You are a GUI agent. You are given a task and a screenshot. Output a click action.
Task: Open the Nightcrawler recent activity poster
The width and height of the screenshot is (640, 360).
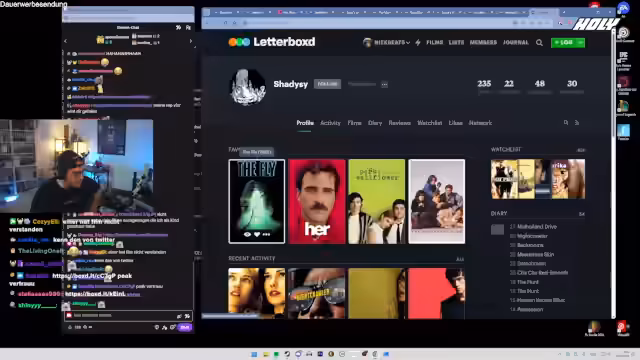click(317, 293)
